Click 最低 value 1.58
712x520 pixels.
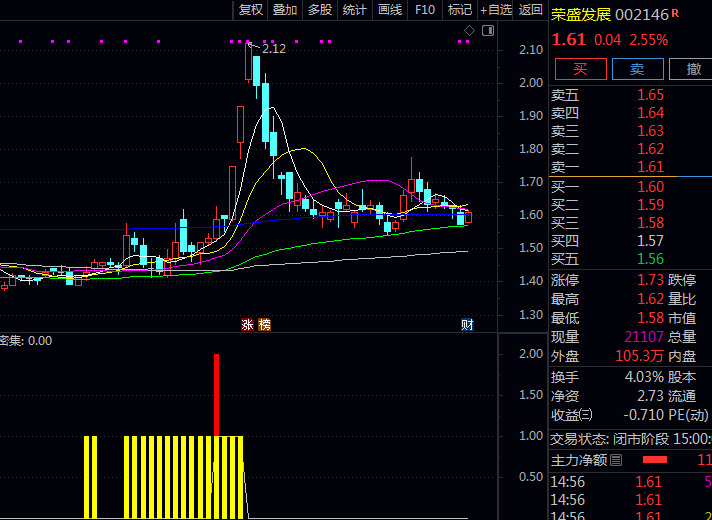click(650, 317)
